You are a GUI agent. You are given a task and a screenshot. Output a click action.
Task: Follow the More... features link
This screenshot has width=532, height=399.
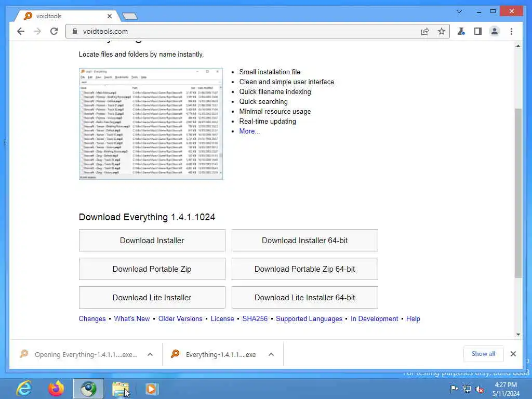(249, 131)
